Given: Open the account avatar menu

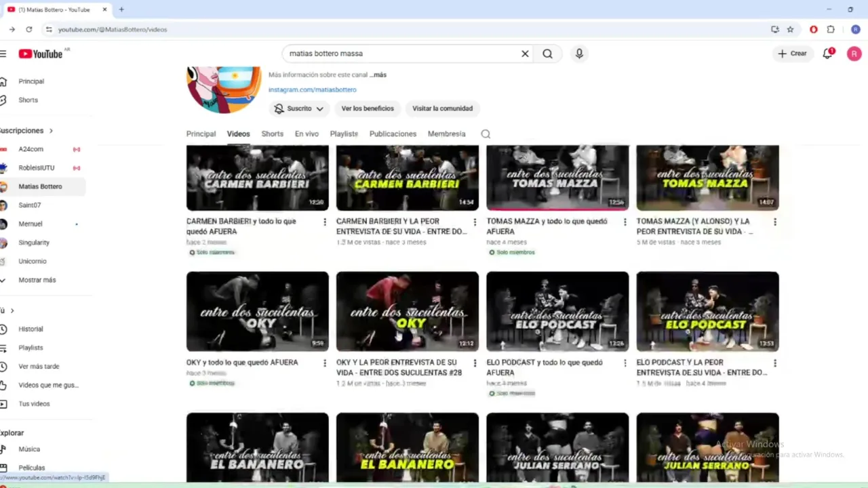Looking at the screenshot, I should click(x=854, y=54).
